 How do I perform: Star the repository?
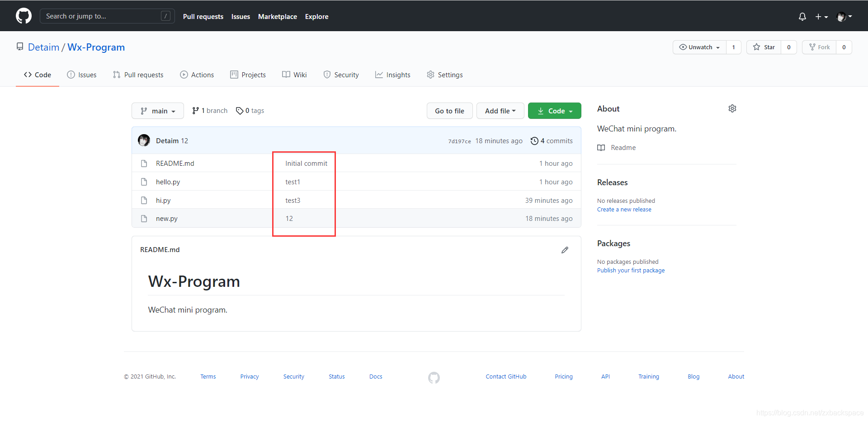click(764, 47)
